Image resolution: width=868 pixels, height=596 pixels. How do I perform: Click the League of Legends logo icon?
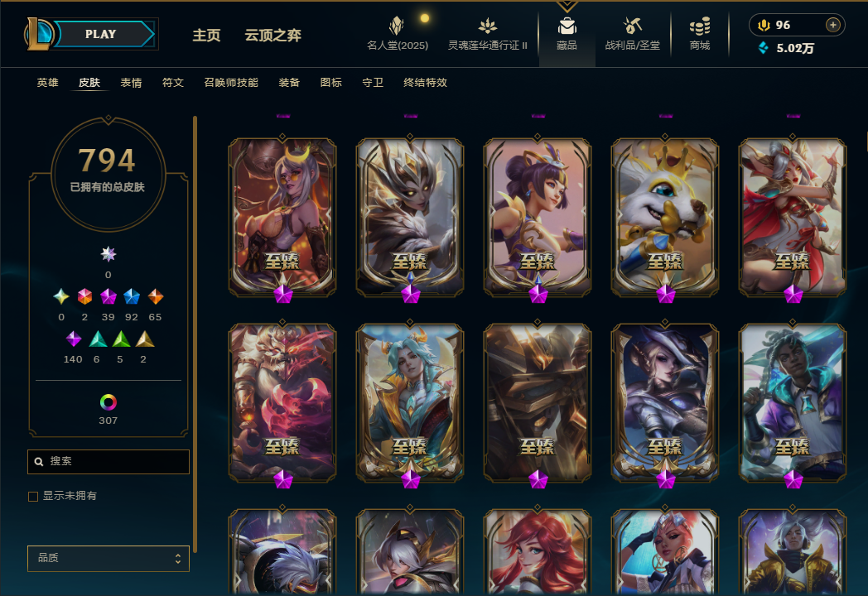(x=39, y=34)
